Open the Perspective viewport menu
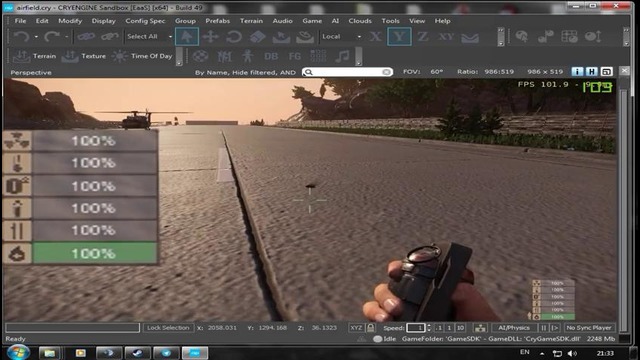 (31, 72)
